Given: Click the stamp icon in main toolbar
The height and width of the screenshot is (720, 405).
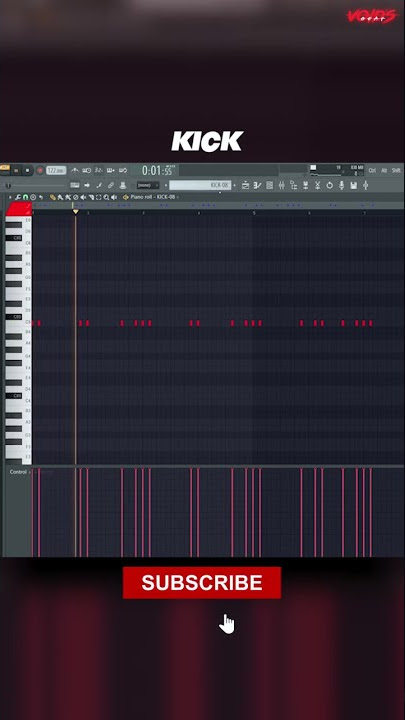Looking at the screenshot, I should [123, 185].
